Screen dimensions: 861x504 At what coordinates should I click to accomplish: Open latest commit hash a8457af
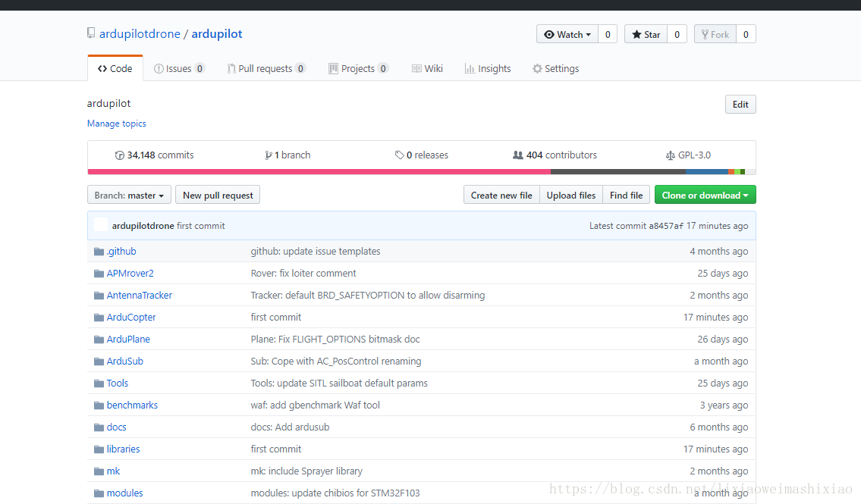(x=666, y=226)
